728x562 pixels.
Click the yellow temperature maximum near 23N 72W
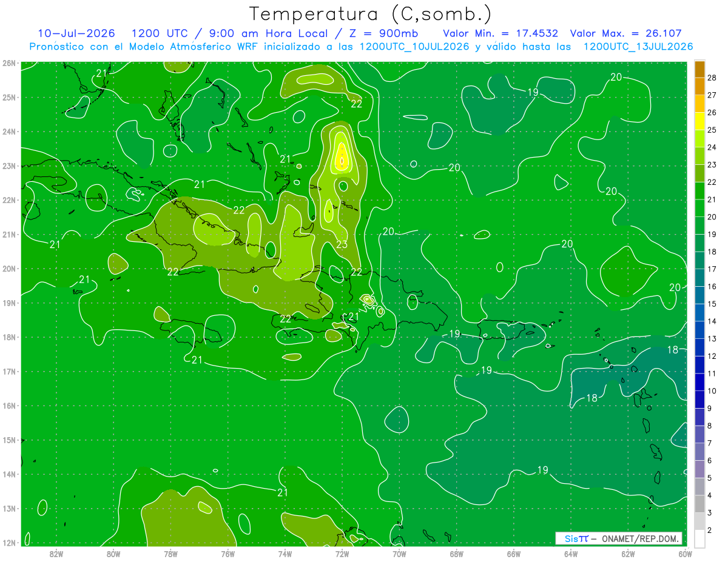(x=342, y=158)
